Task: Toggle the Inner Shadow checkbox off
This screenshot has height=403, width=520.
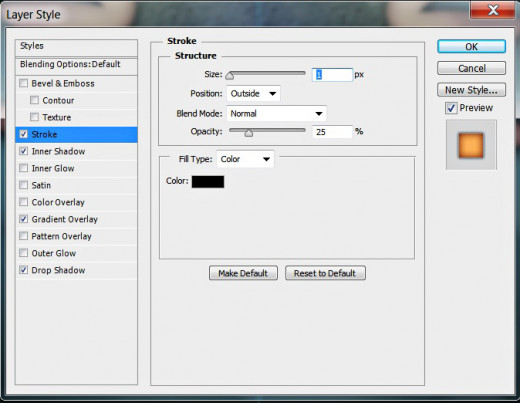Action: (x=23, y=151)
